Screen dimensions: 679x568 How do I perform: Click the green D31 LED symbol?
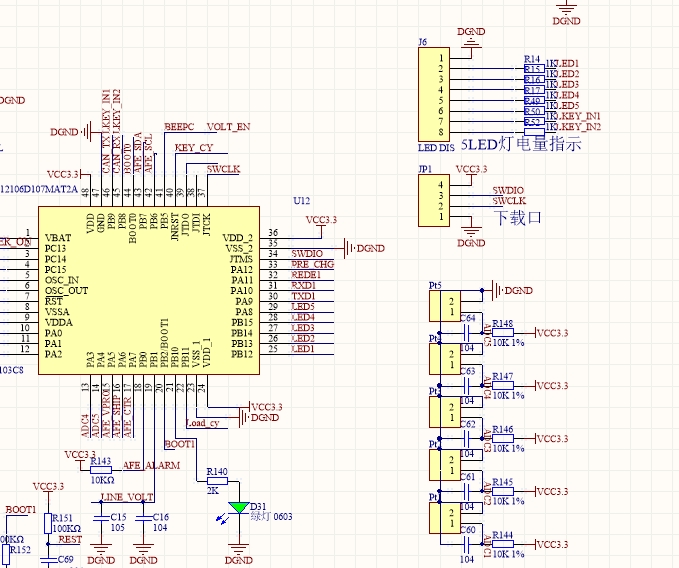tap(239, 508)
